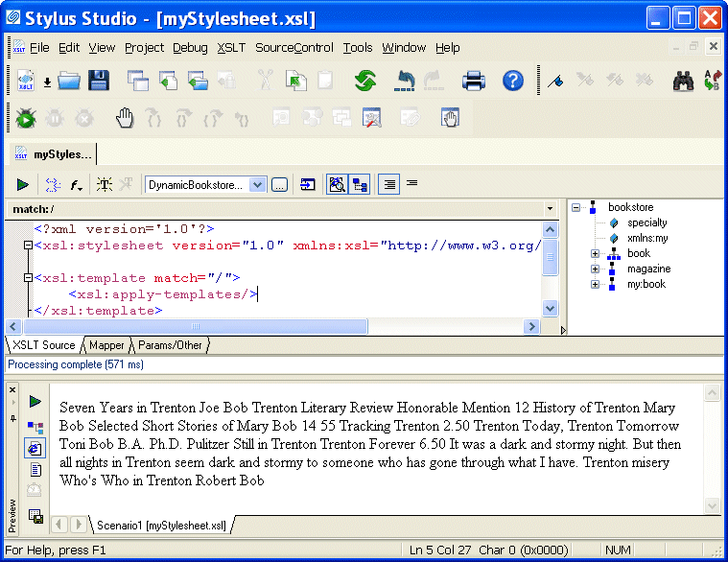Click the editor horizontal scrollbar thumb

point(197,327)
